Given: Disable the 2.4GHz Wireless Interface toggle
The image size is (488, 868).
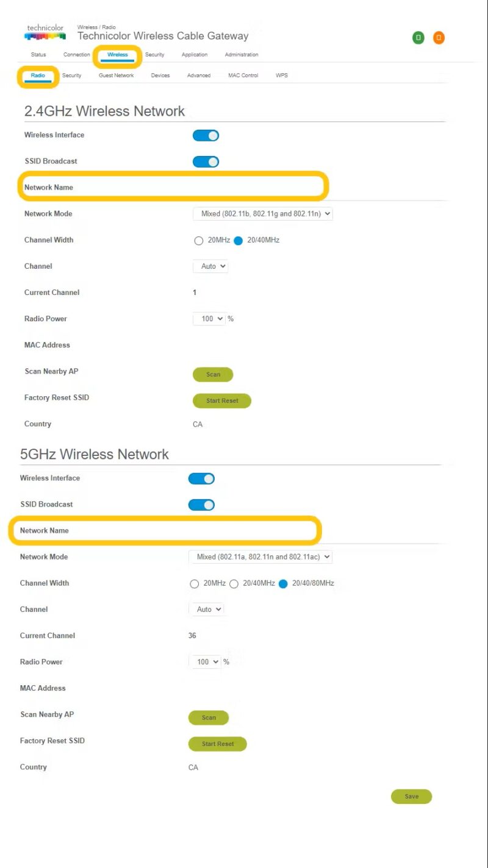Looking at the screenshot, I should point(206,135).
